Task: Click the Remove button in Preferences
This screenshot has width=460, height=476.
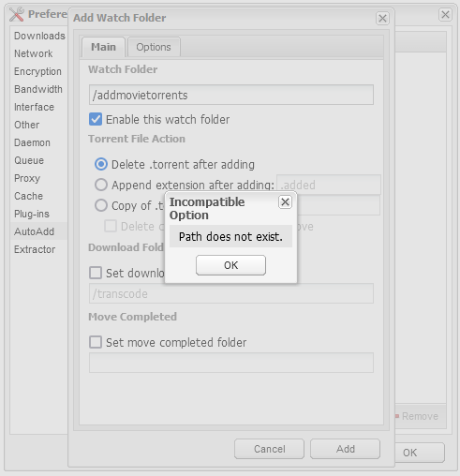Action: tap(417, 416)
